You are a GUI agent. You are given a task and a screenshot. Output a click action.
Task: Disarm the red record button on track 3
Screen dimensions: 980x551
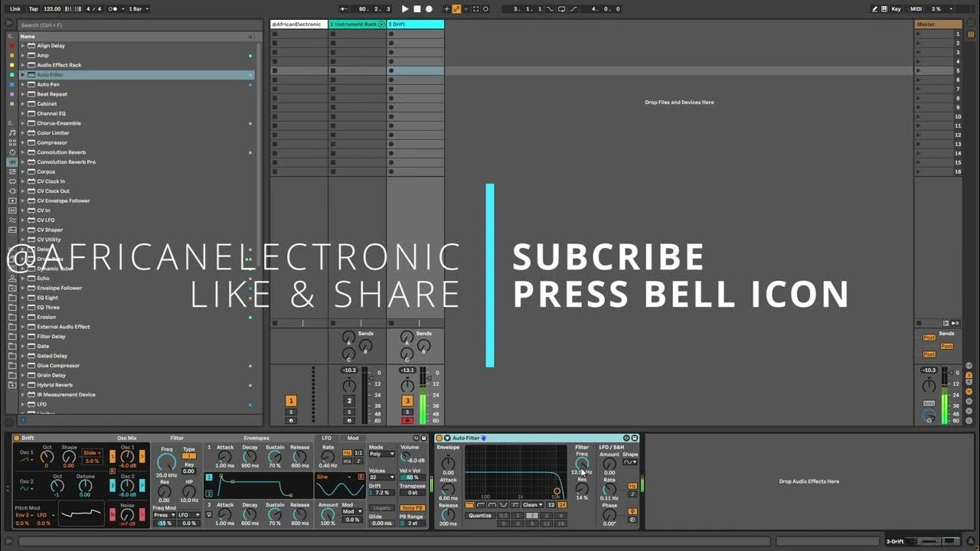[x=407, y=421]
